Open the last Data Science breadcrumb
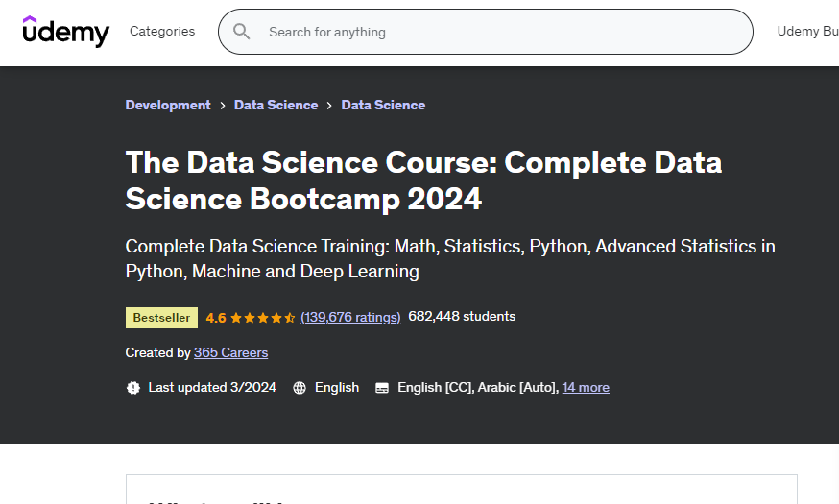 (383, 106)
